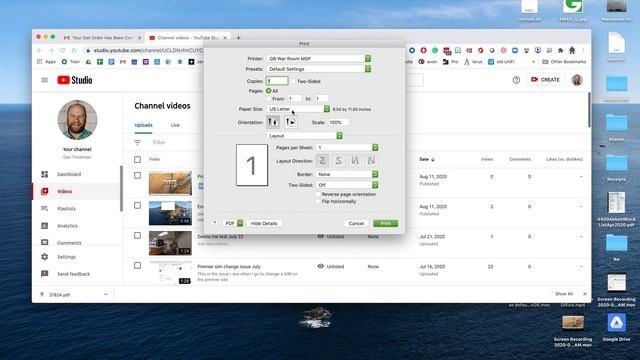Image resolution: width=640 pixels, height=360 pixels.
Task: Open Playlists in Studio sidebar
Action: [66, 209]
